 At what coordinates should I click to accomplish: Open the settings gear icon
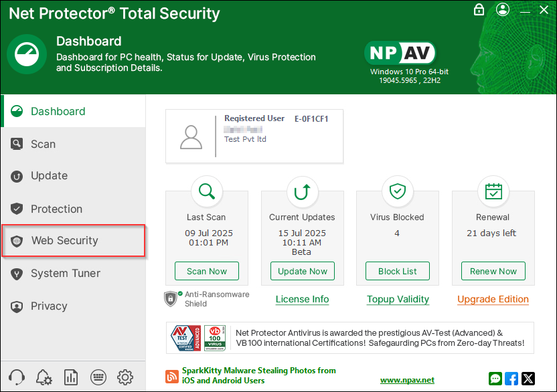(x=125, y=377)
